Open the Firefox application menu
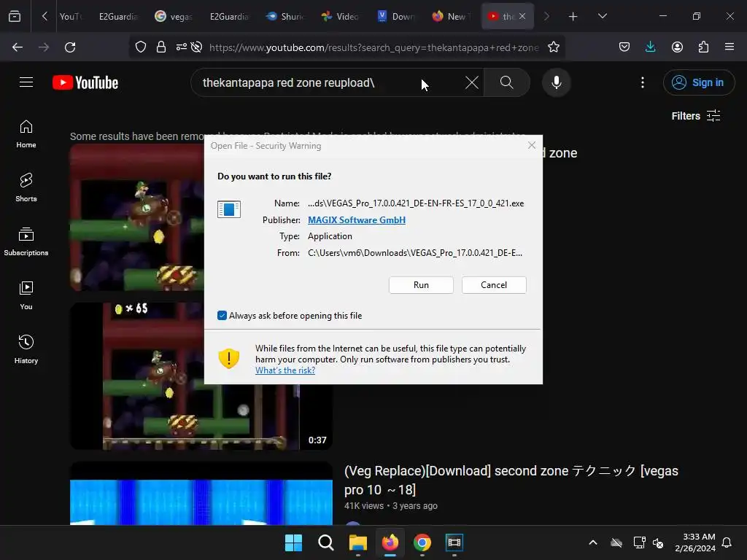 click(729, 47)
